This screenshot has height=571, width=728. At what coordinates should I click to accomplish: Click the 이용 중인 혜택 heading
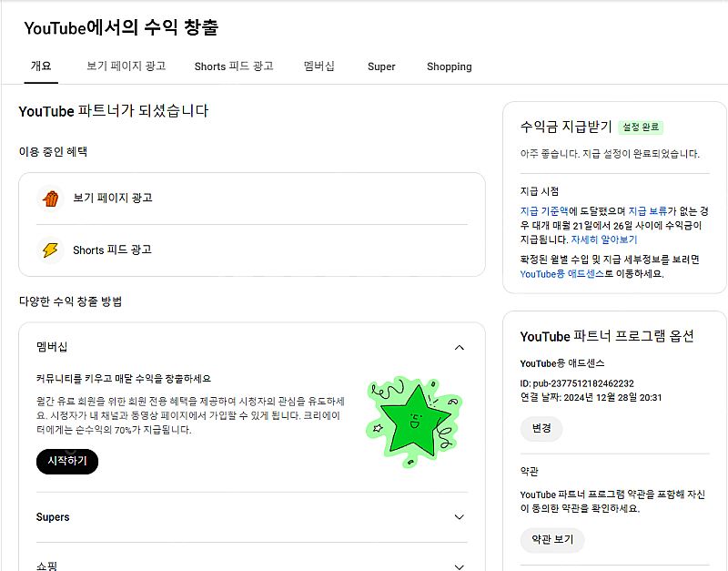coord(53,152)
